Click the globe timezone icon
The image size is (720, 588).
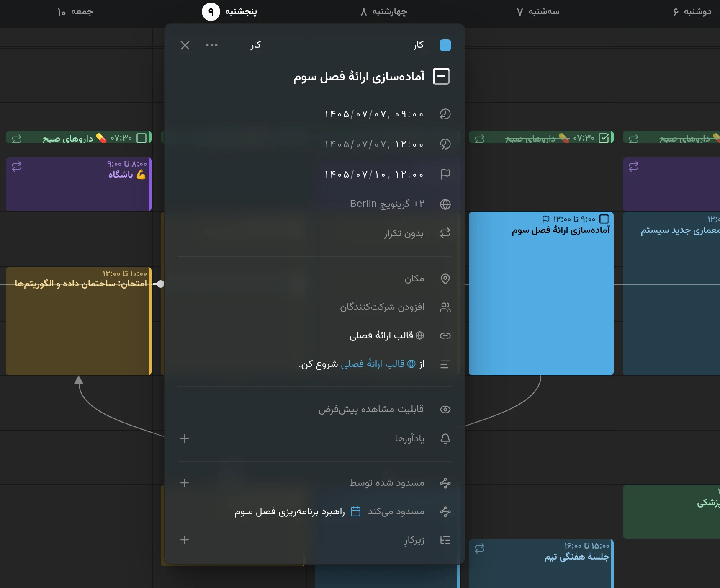[445, 204]
